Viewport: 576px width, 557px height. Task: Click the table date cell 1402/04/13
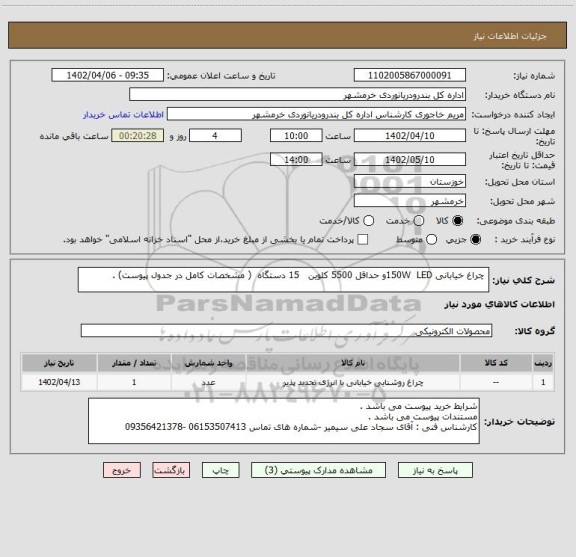59,382
